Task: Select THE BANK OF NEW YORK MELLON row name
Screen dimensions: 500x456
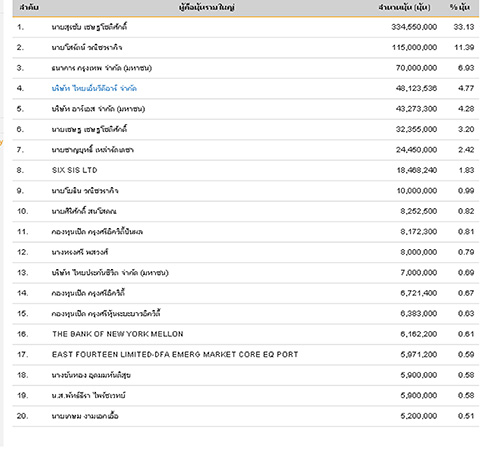Action: 118,334
